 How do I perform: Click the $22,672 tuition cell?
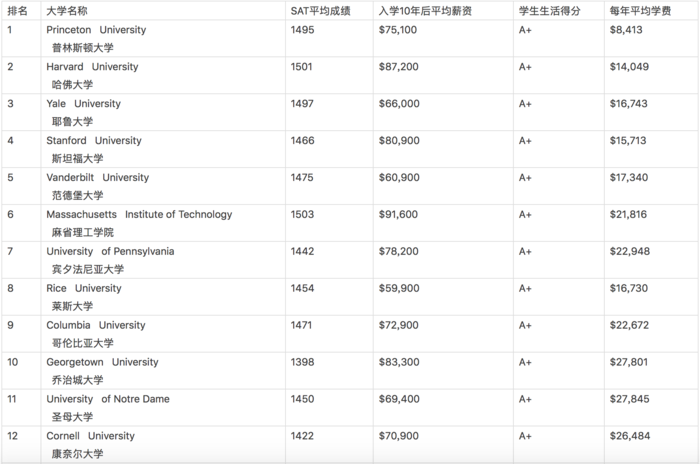[x=629, y=325]
